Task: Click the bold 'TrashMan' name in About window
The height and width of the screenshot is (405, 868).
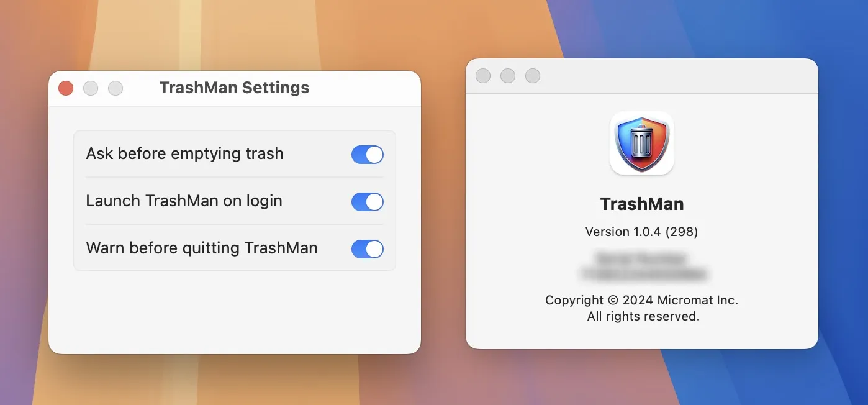Action: coord(642,204)
